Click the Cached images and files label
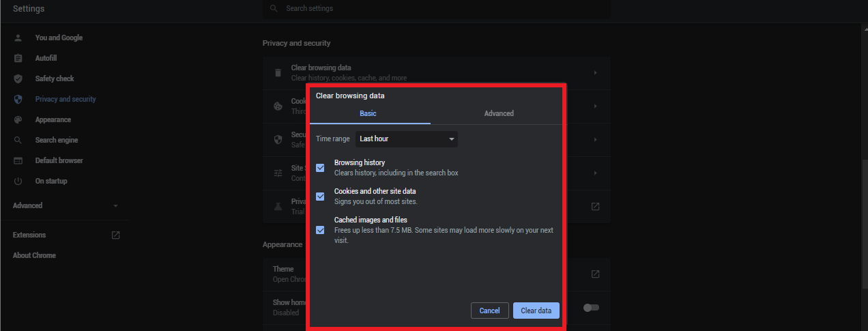 click(371, 220)
